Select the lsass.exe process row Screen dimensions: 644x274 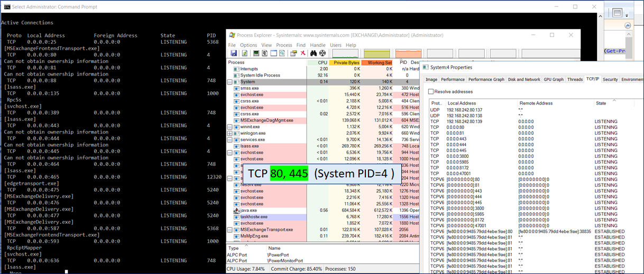pos(249,146)
